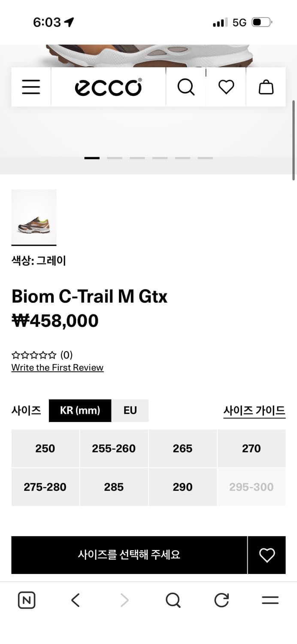Open the hamburger navigation menu
Viewport: 297px width, 644px height.
click(30, 87)
